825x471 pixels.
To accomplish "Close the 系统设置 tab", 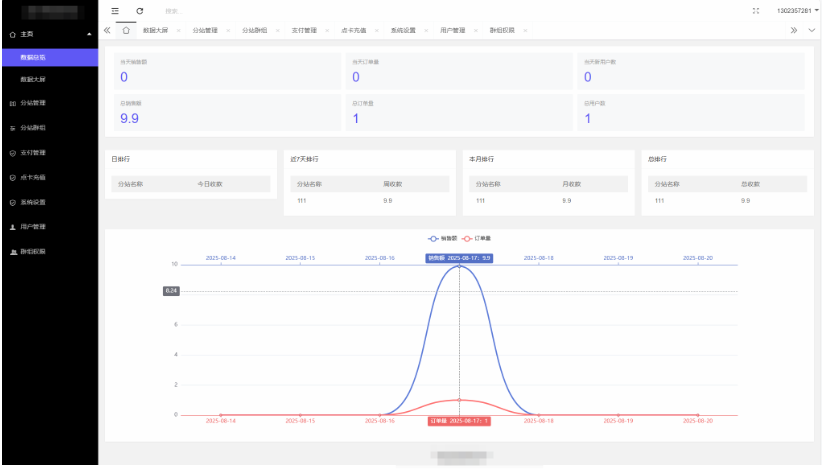I will (x=426, y=31).
